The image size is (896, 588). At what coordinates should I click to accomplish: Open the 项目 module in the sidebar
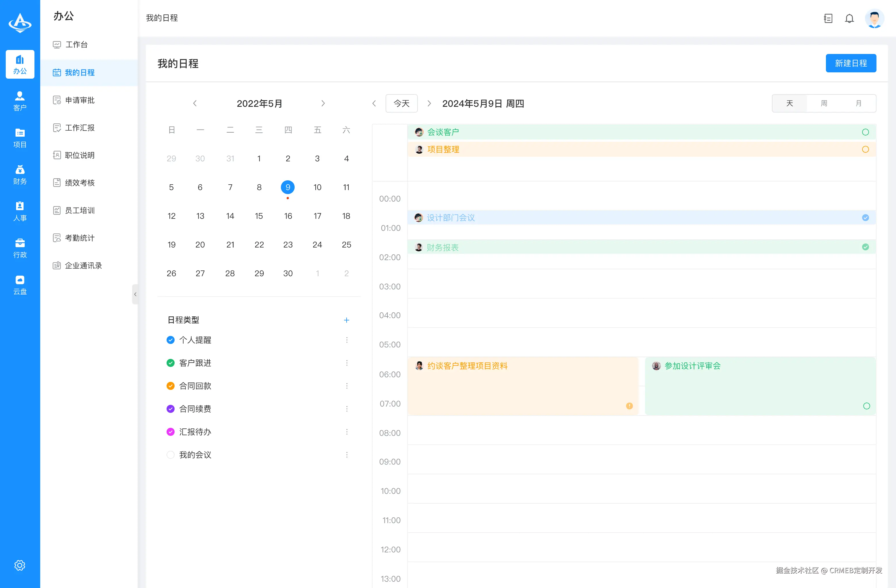pos(20,137)
